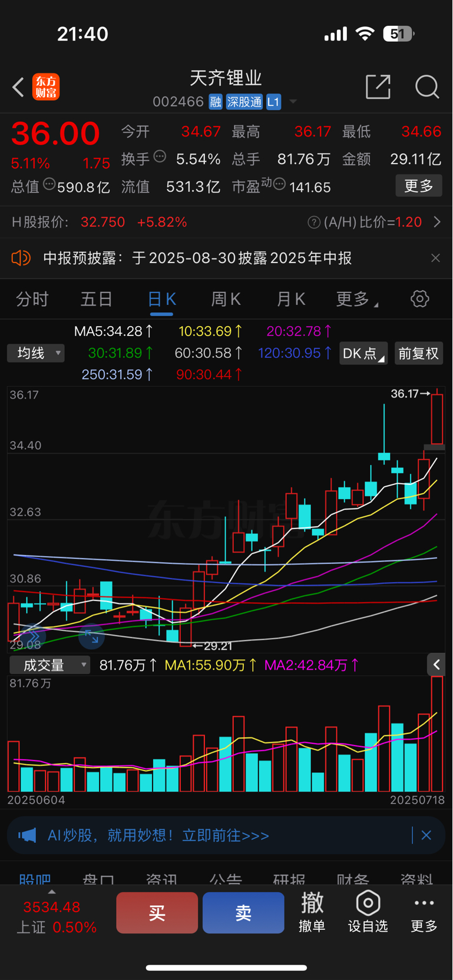Image resolution: width=453 pixels, height=980 pixels.
Task: Expand the 更多 chart period menu
Action: pos(356,299)
